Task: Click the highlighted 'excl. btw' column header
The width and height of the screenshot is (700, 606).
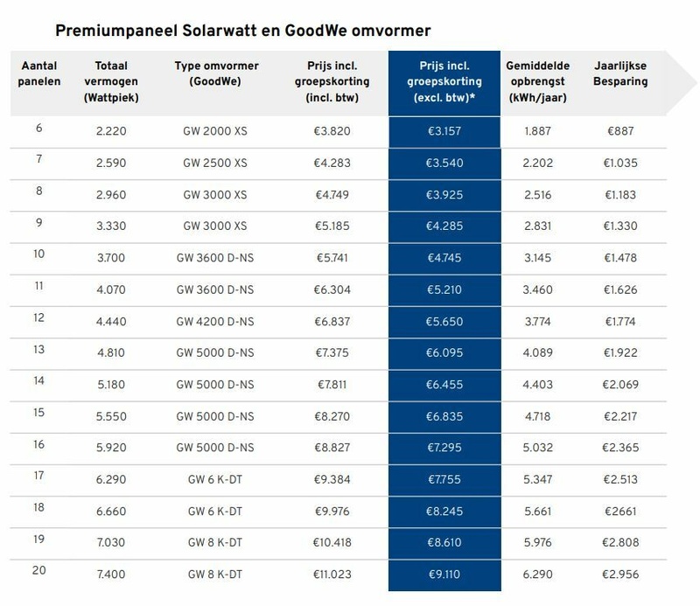Action: (443, 81)
